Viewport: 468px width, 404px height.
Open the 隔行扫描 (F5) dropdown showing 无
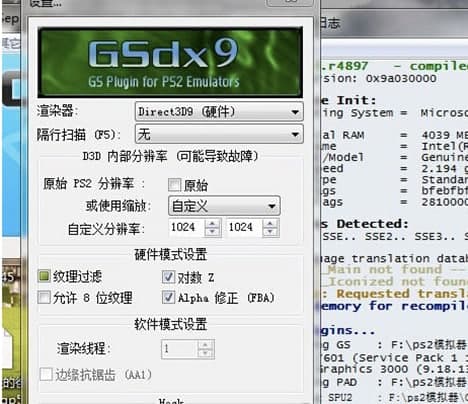[x=219, y=134]
